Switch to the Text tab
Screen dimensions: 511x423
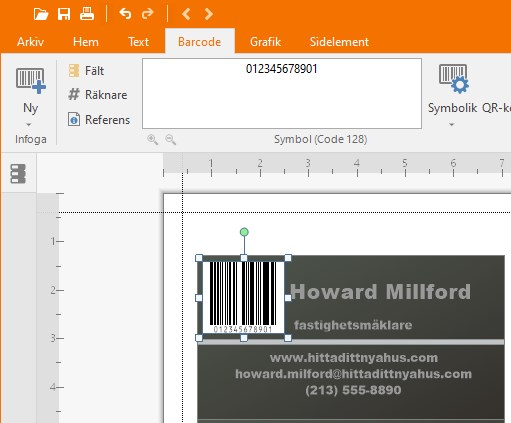138,42
